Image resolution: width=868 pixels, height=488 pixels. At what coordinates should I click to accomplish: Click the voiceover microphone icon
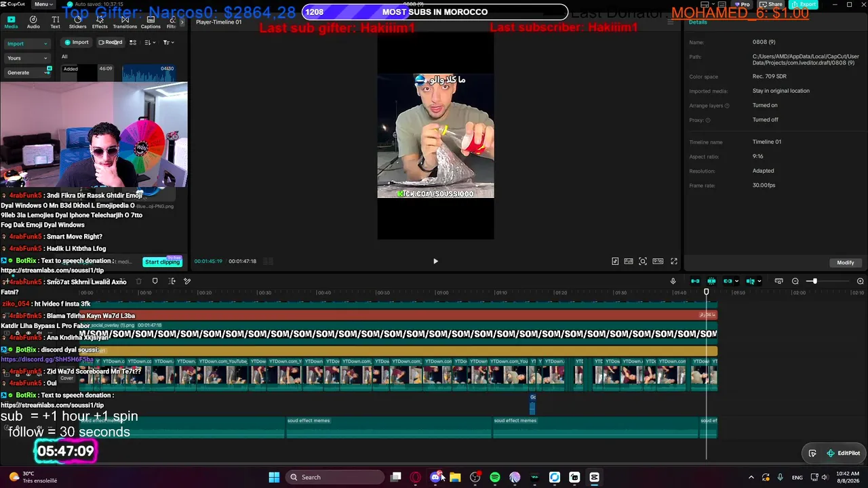tap(673, 281)
